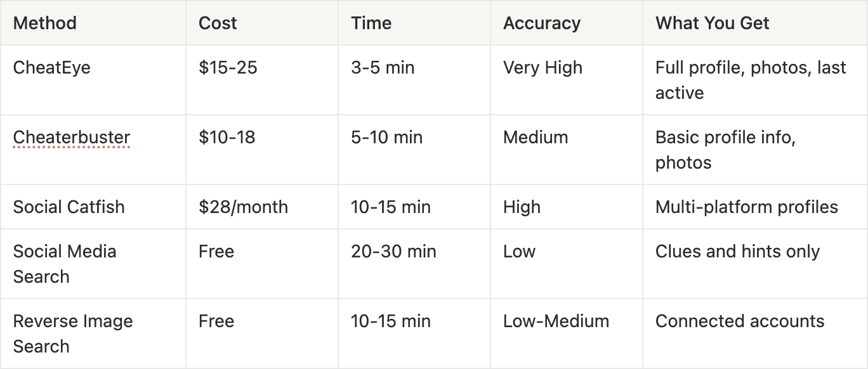Screen dimensions: 868x369
Task: Click the Connected accounts cell
Action: click(x=740, y=321)
